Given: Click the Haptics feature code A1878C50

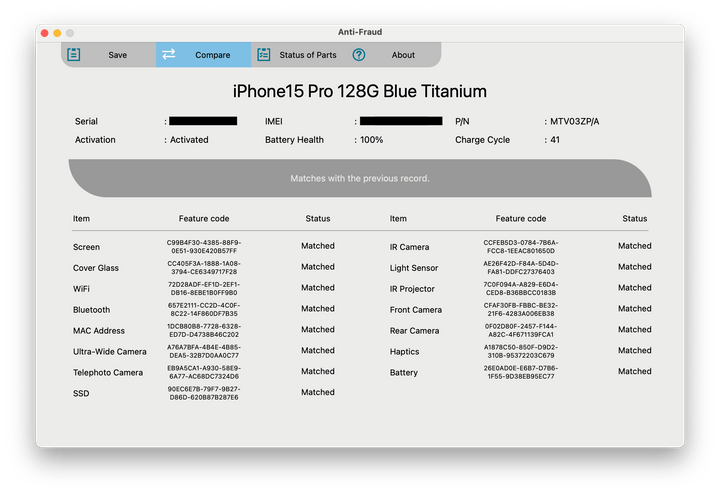Looking at the screenshot, I should tap(521, 351).
